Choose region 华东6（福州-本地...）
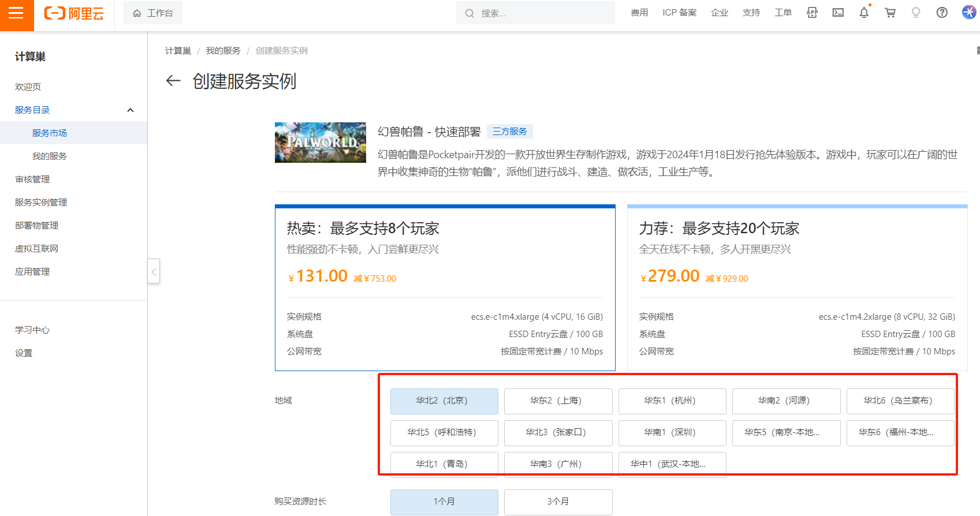Image resolution: width=980 pixels, height=516 pixels. point(900,433)
